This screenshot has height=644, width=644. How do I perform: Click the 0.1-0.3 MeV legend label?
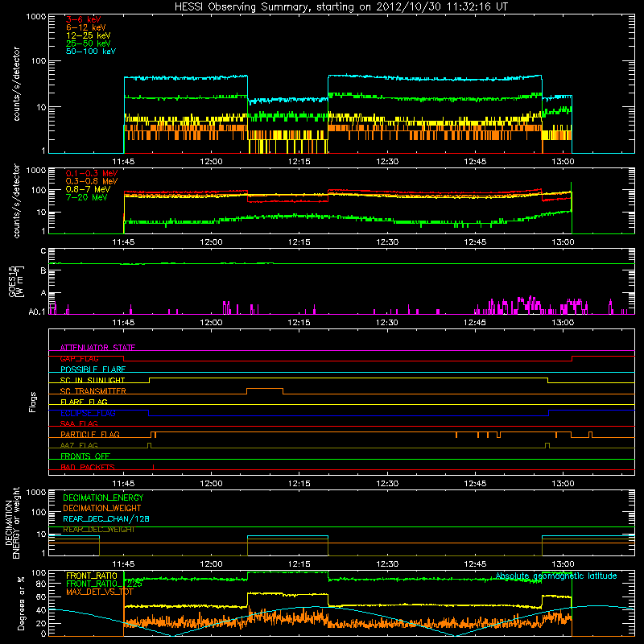(x=92, y=173)
